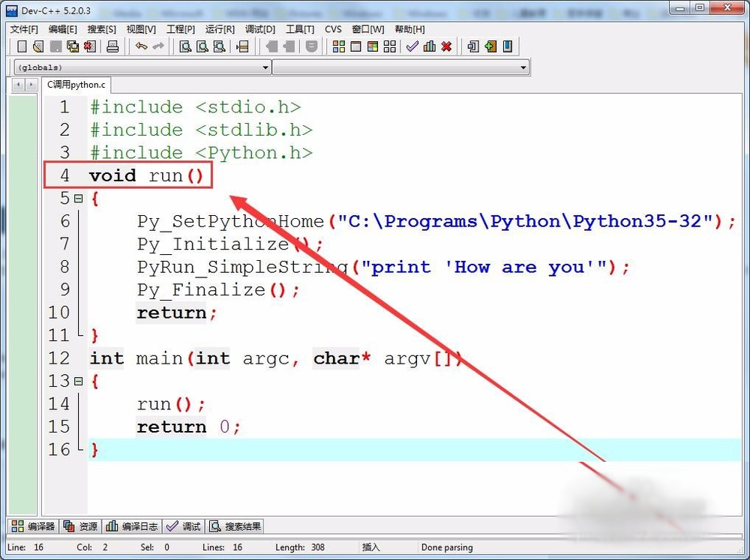The width and height of the screenshot is (750, 560).
Task: Collapse the fold marker at line 13
Action: click(x=79, y=381)
